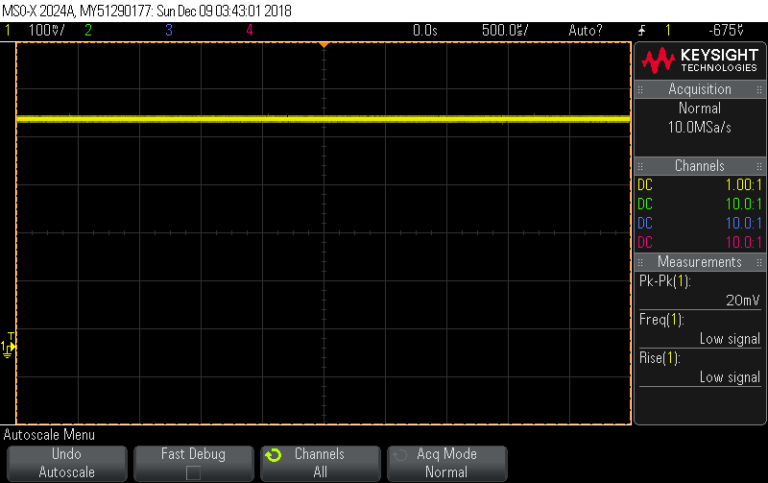Image resolution: width=768 pixels, height=483 pixels.
Task: Click the orange trigger time reference triangle
Action: click(323, 45)
